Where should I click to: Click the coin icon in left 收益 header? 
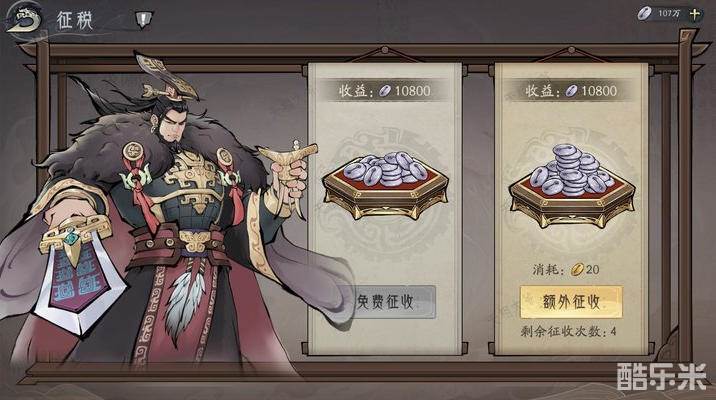(x=385, y=91)
